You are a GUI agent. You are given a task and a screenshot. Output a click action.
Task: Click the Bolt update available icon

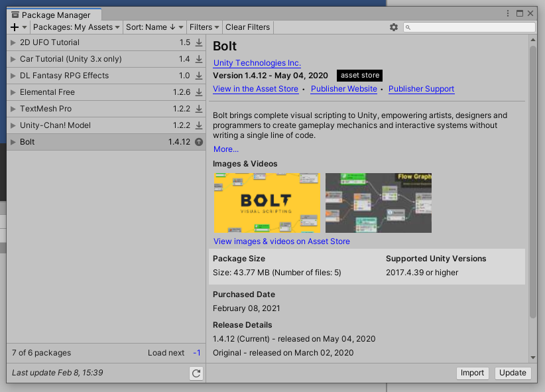199,142
